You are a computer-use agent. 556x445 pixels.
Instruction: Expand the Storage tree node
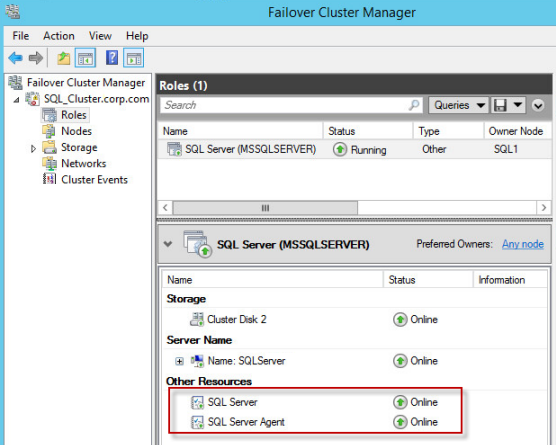coord(33,148)
